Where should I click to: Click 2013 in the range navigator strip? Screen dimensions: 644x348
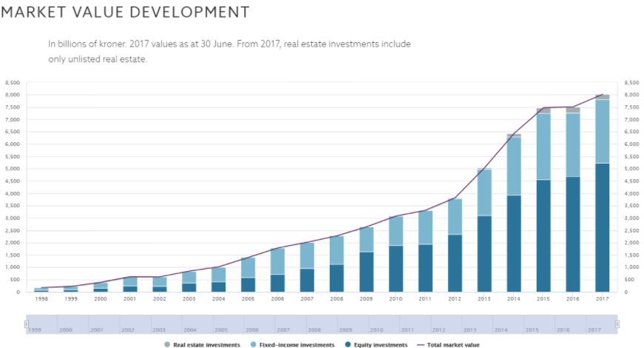point(470,330)
